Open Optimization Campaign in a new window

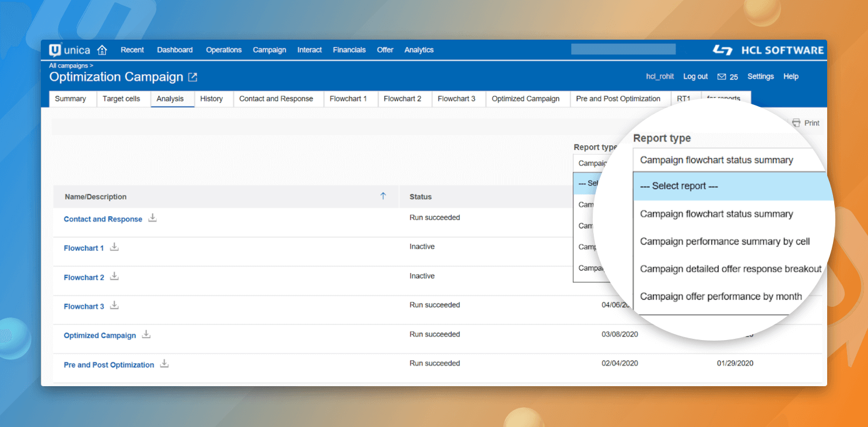click(194, 76)
